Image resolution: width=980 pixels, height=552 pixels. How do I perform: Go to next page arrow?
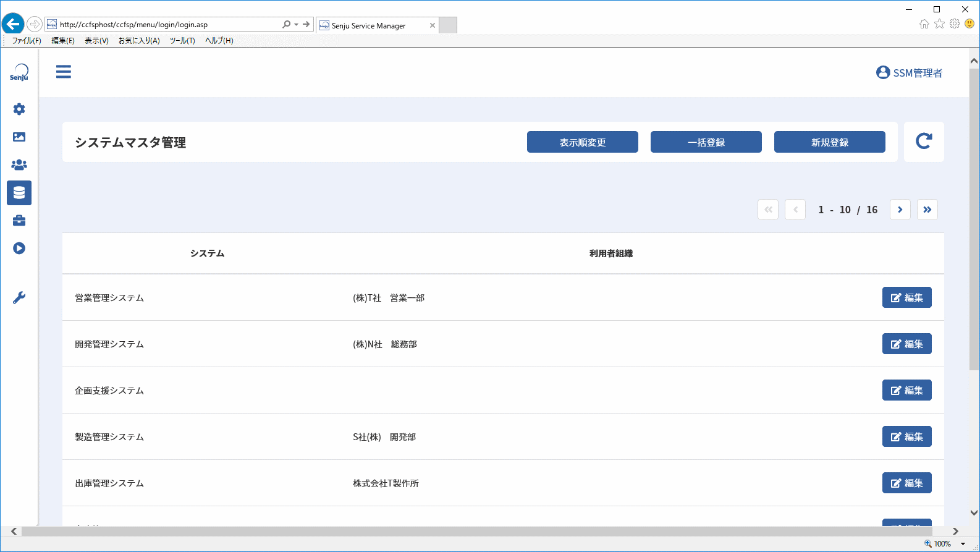click(x=900, y=210)
